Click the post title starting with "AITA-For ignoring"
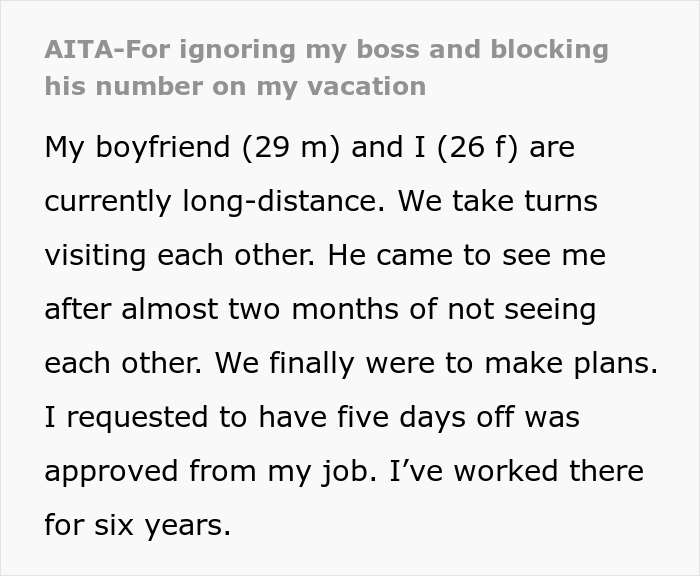The image size is (700, 576). 326,50
